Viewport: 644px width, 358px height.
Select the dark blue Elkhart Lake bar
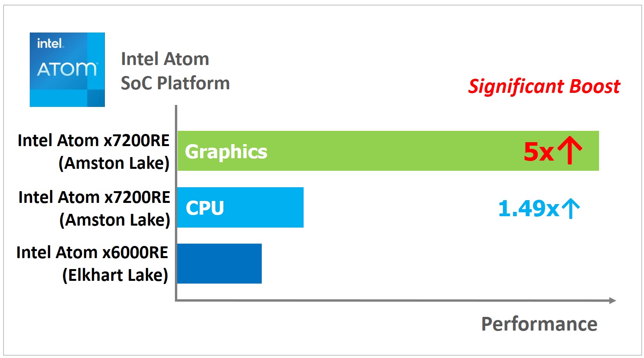tap(219, 264)
